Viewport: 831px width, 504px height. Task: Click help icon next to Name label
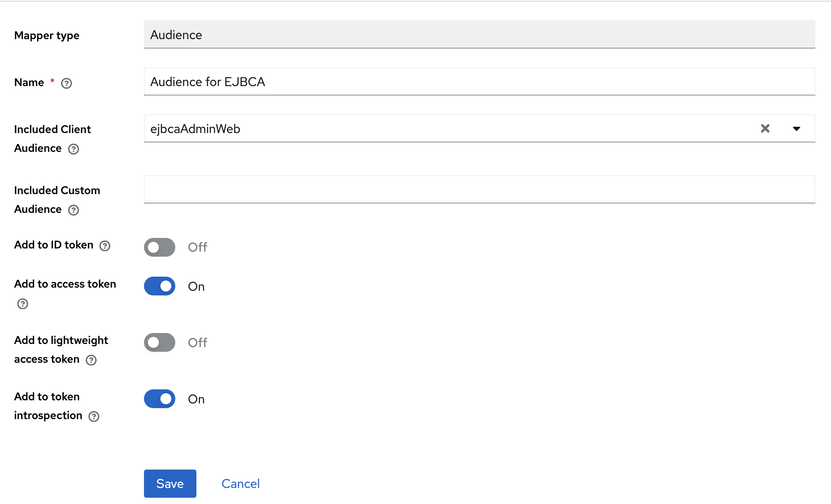(67, 83)
